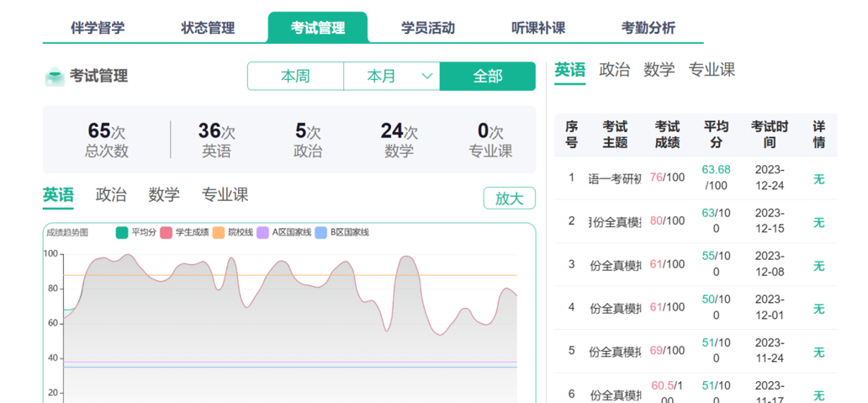This screenshot has height=403, width=868.
Task: Click the 考试成绩 column header
Action: click(x=667, y=135)
